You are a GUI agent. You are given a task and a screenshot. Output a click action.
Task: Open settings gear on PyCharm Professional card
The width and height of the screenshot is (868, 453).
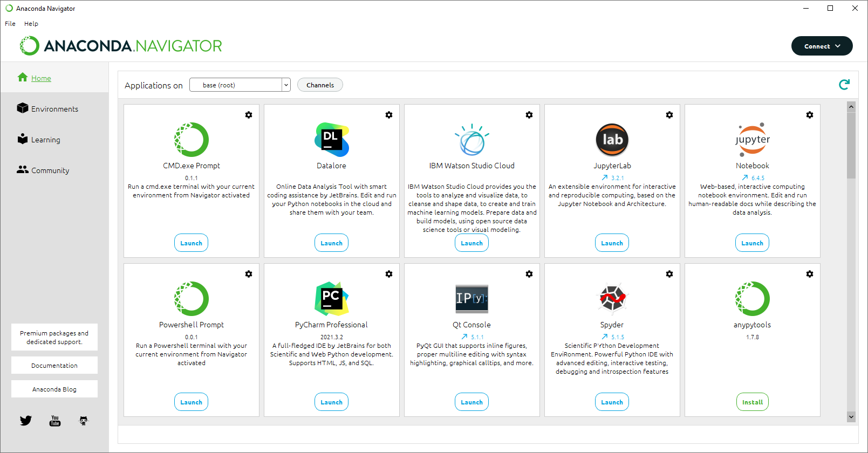pyautogui.click(x=389, y=274)
